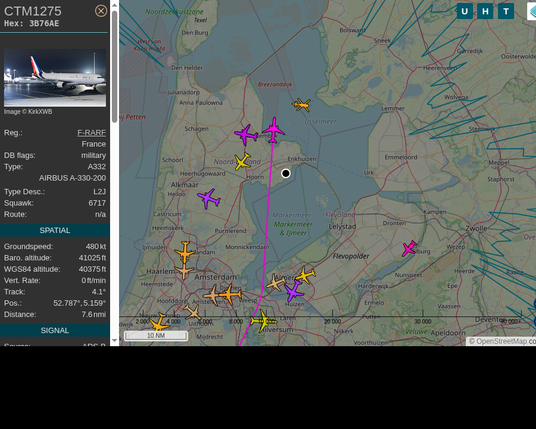Click the sidebar scroll up arrow

tap(114, 5)
